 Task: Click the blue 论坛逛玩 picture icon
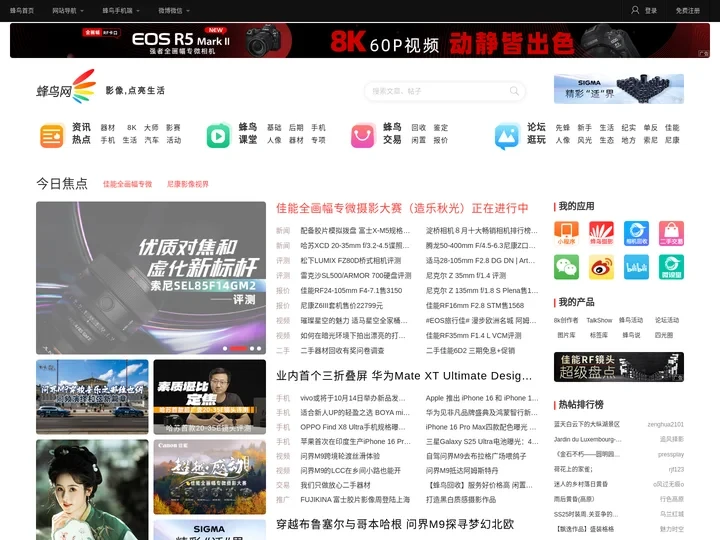coord(507,136)
